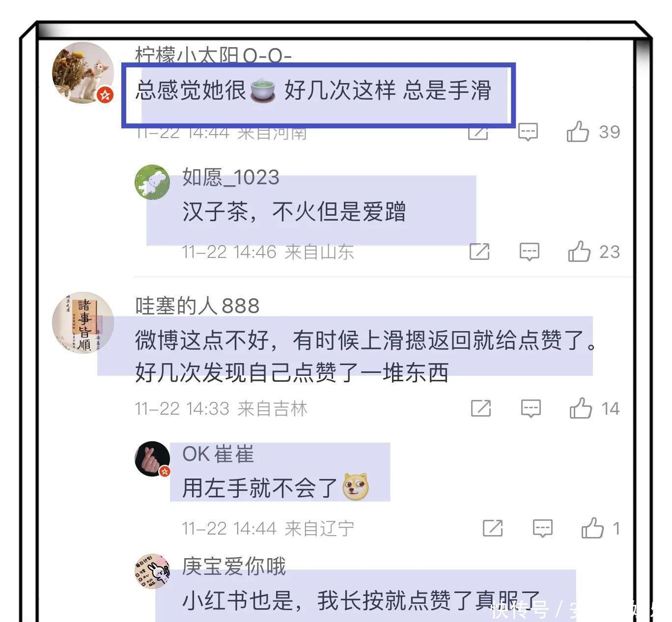Open 如愿_1023's avatar picture
Viewport: 672px width, 622px height.
[x=152, y=182]
